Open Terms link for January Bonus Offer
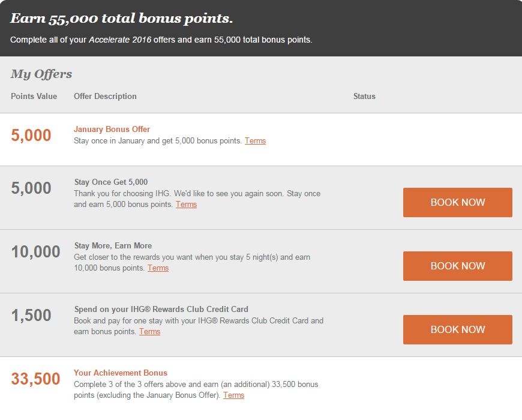The height and width of the screenshot is (420, 522). coord(255,141)
